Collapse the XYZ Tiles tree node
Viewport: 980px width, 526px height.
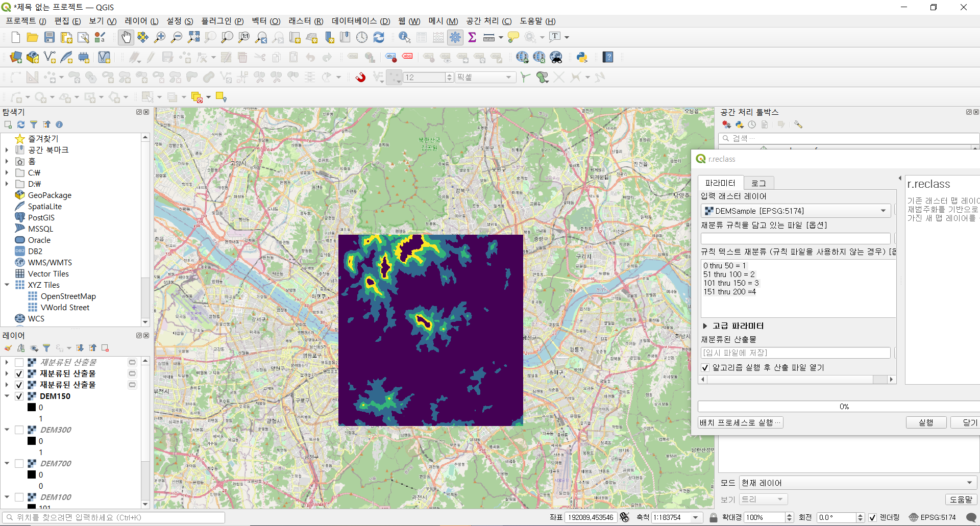[7, 285]
